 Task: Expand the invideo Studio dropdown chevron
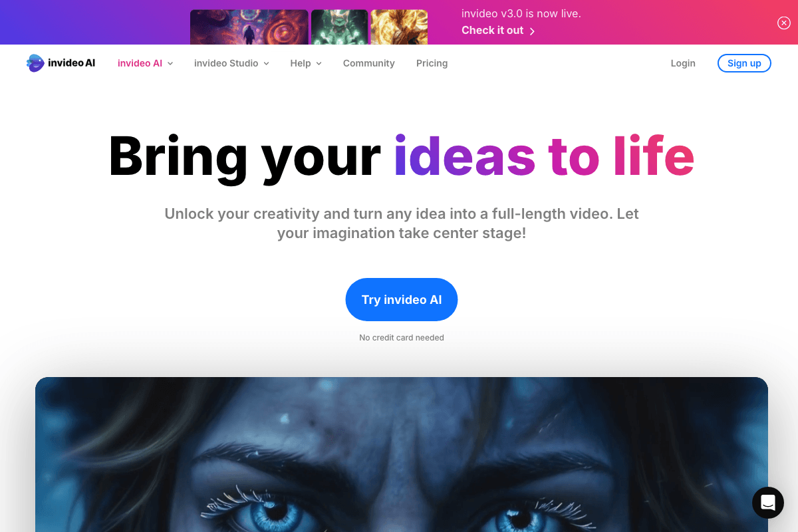266,64
